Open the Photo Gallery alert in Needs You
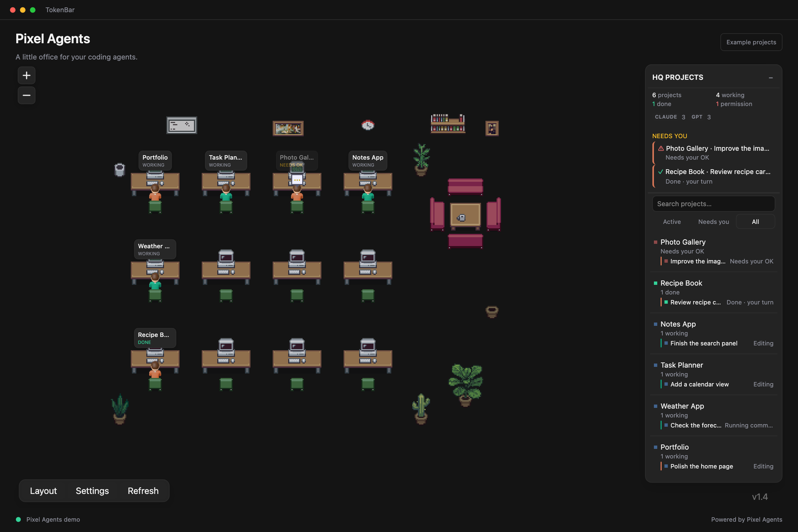Viewport: 798px width, 532px height. [714, 153]
